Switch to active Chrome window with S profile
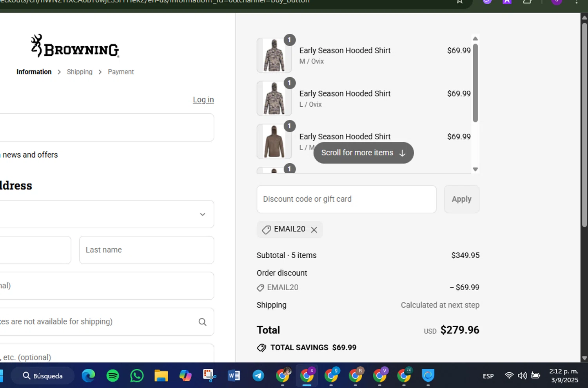This screenshot has width=588, height=388. click(307, 376)
